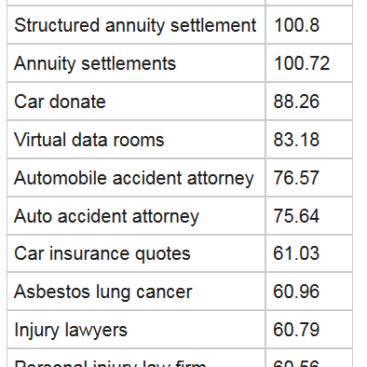Select the Structured annuity settlement cell
367x367 pixels.
click(x=136, y=25)
